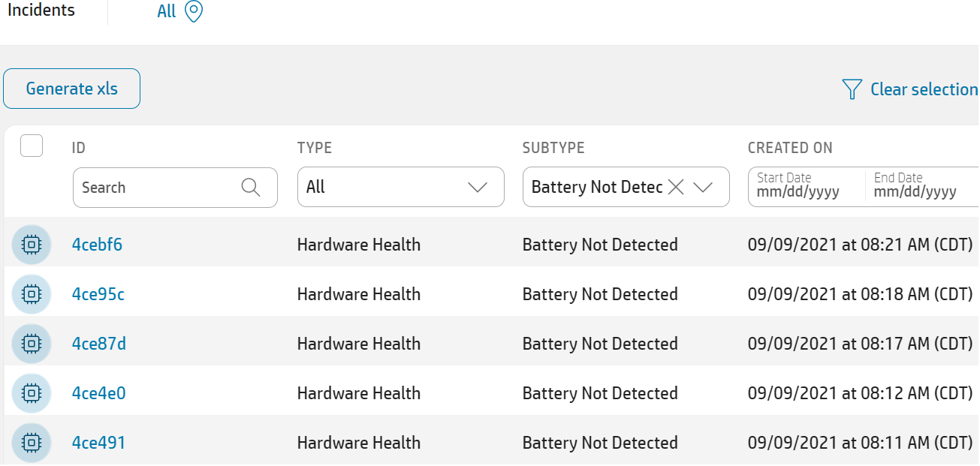The height and width of the screenshot is (466, 980).
Task: Open the location pin icon next to All
Action: (194, 11)
